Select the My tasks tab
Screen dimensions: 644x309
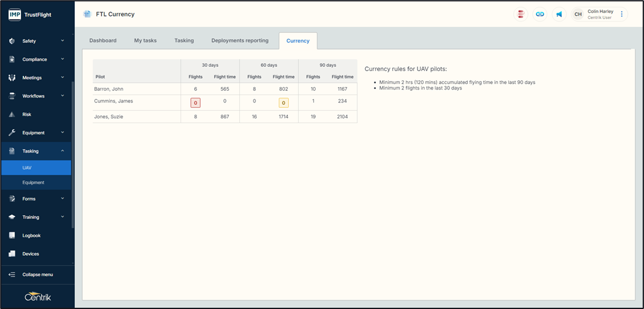(x=145, y=40)
